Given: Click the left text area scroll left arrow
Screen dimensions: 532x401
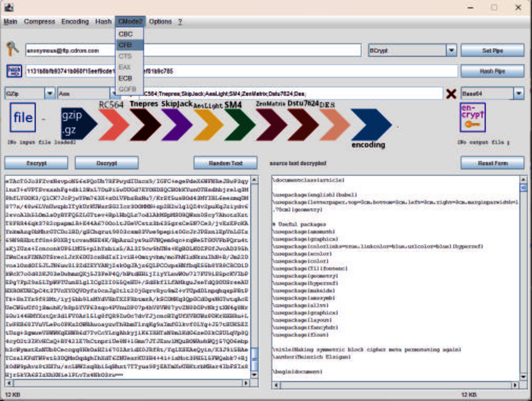Looking at the screenshot, I should tap(9, 383).
